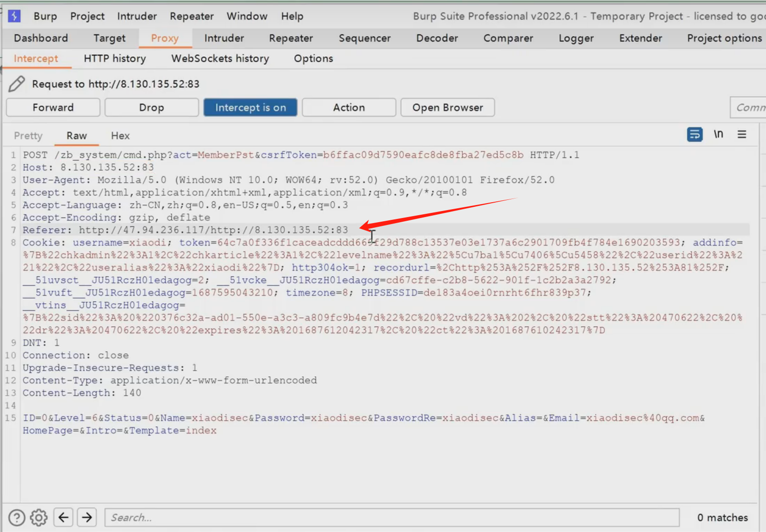Viewport: 766px width, 532px height.
Task: Click the Search text field
Action: point(392,517)
